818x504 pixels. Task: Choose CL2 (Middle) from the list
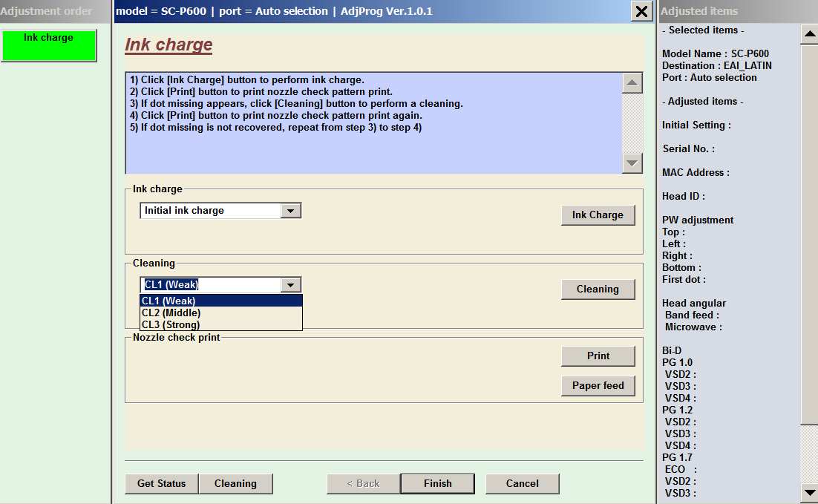tap(220, 312)
